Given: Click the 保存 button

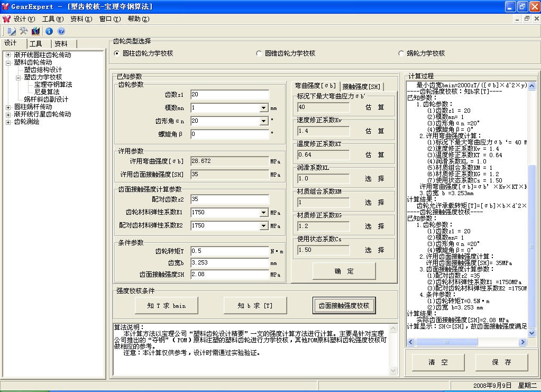Looking at the screenshot, I should point(502,362).
